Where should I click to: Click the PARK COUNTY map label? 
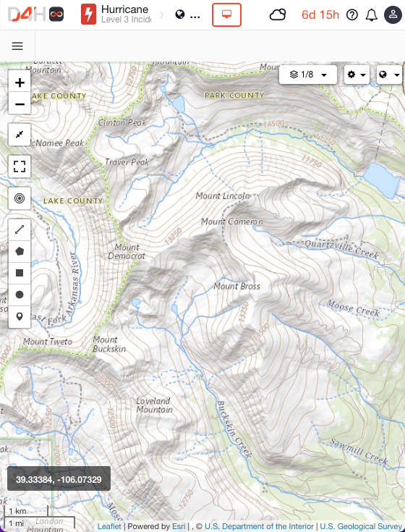pos(234,96)
